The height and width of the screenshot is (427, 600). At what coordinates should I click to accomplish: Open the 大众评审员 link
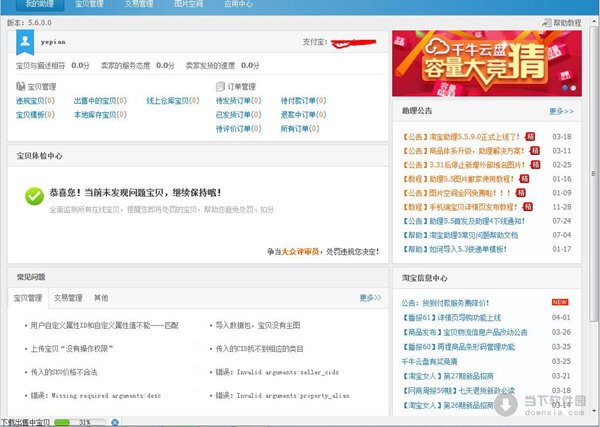point(300,252)
